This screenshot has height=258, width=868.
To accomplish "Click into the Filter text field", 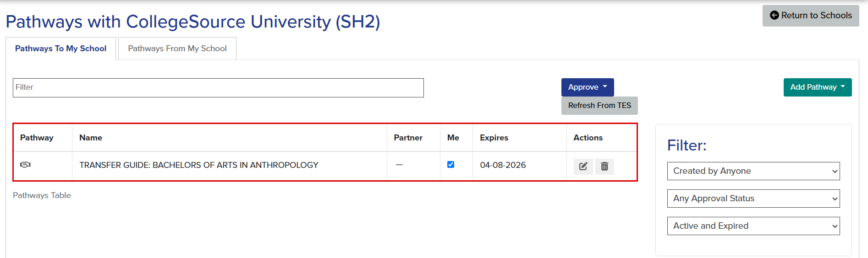I will pos(218,88).
